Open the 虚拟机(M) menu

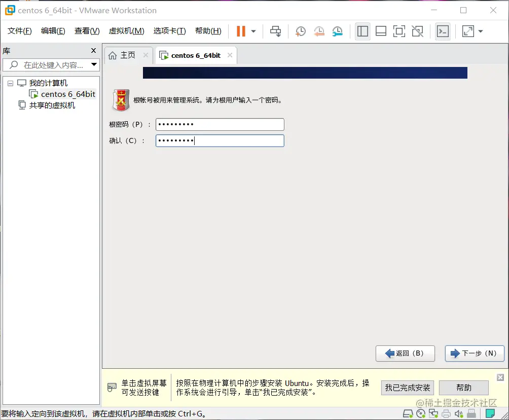pos(126,31)
